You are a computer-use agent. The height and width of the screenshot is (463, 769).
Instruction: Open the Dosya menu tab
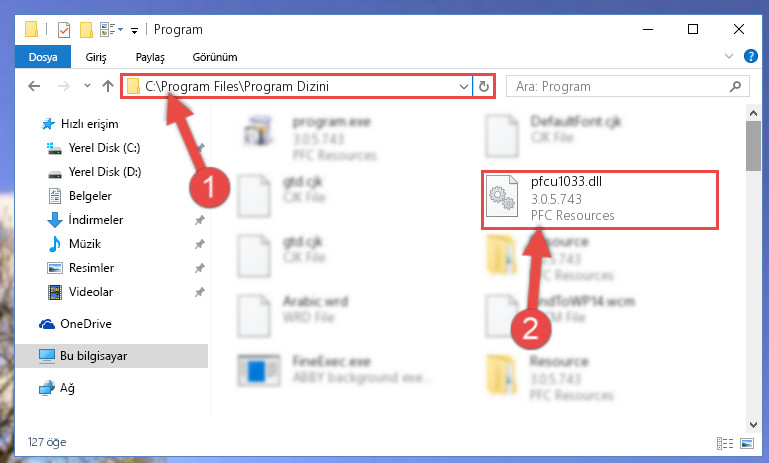[x=43, y=57]
